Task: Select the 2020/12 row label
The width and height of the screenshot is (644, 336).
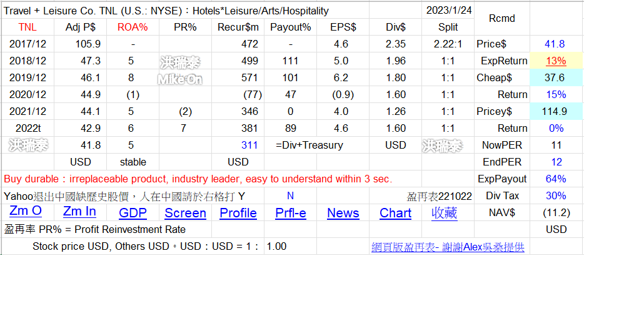Action: pyautogui.click(x=28, y=94)
